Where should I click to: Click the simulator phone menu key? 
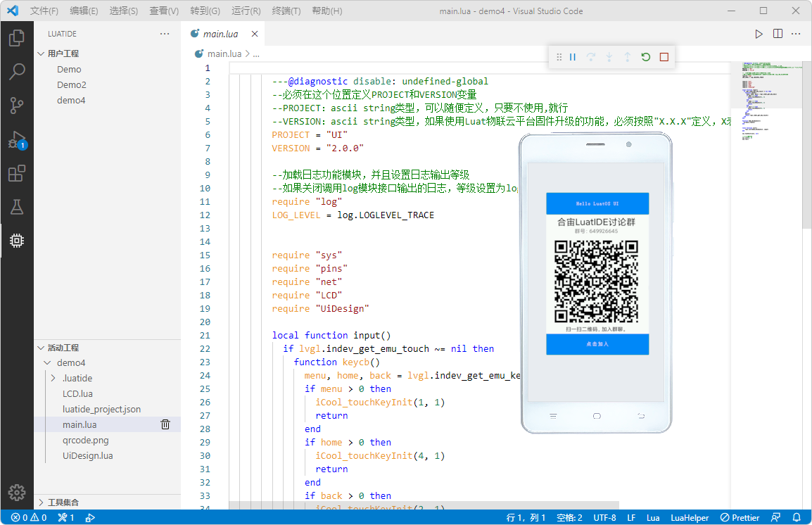553,417
